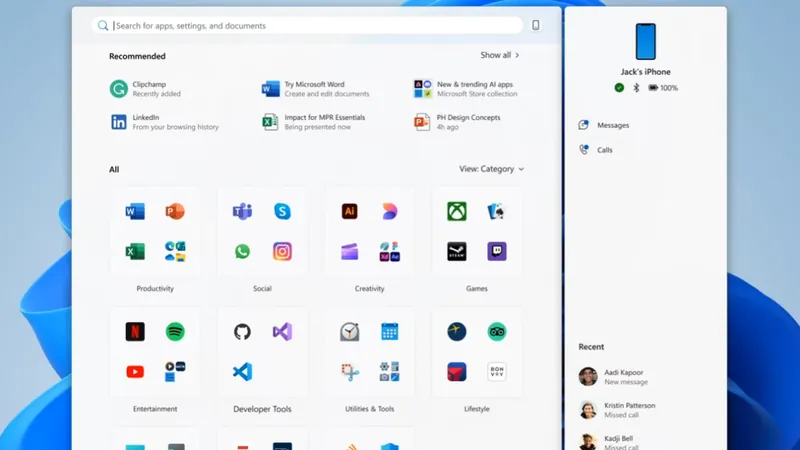800x450 pixels.
Task: Open the Clock app in Utilities
Action: (x=349, y=332)
